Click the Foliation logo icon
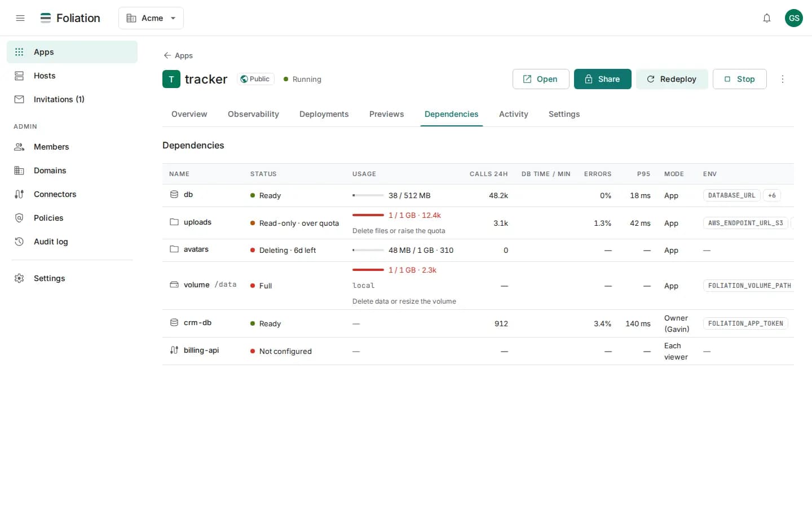The image size is (812, 508). coord(46,18)
